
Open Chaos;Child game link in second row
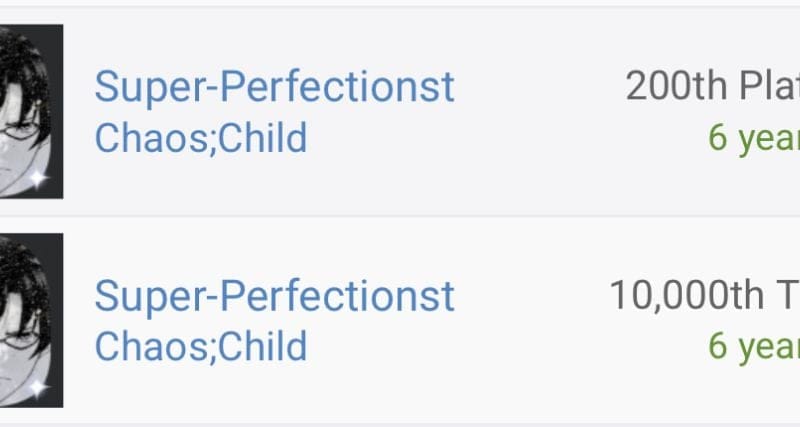point(201,346)
